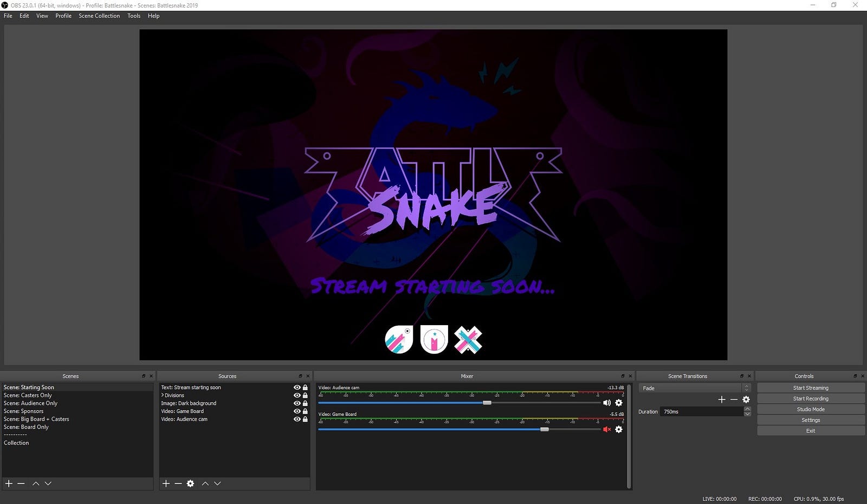Open the Help menu
Screen dimensions: 867x504
[154, 16]
